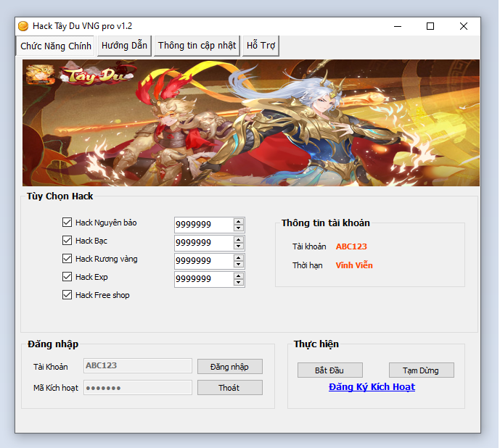The image size is (500, 448).
Task: Decrease Hack Bạc value with down arrow
Action: click(239, 246)
